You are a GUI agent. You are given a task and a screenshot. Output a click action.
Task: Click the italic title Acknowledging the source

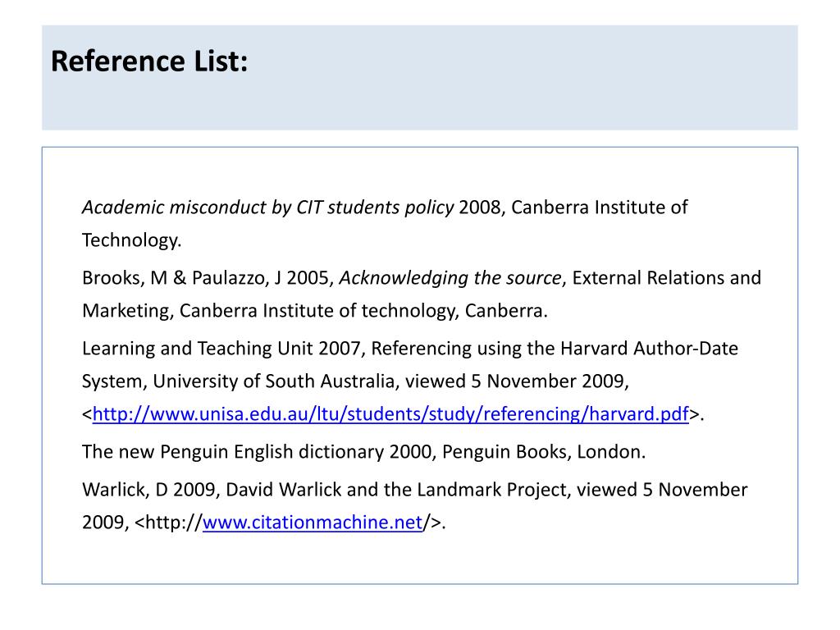(450, 278)
